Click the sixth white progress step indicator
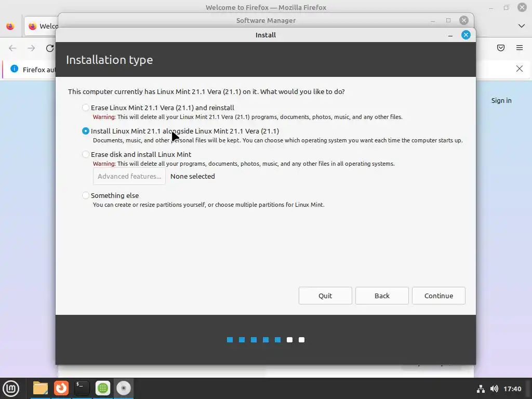Viewport: 532px width, 399px height. click(x=289, y=340)
